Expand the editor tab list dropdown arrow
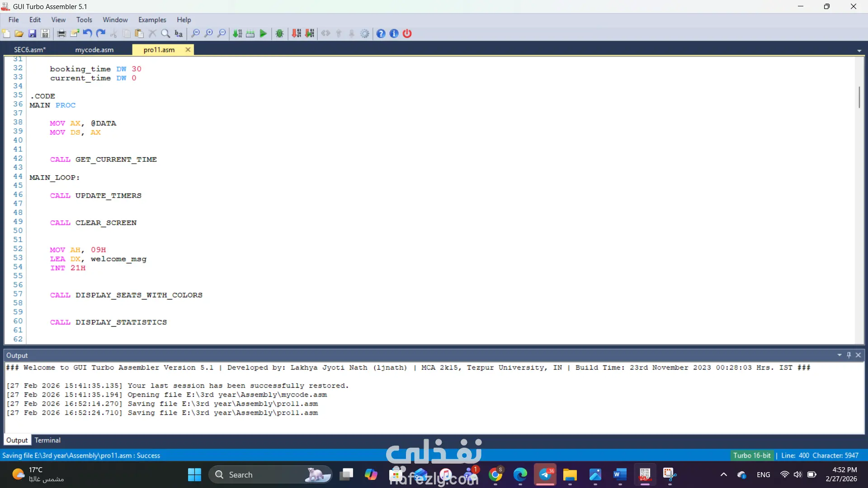The image size is (868, 488). pyautogui.click(x=859, y=51)
